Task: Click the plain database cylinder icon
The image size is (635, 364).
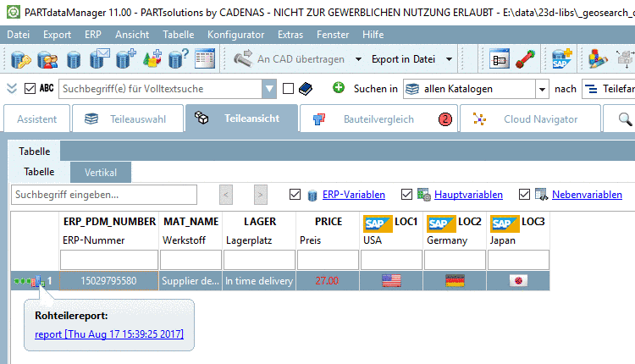Action: [x=74, y=59]
